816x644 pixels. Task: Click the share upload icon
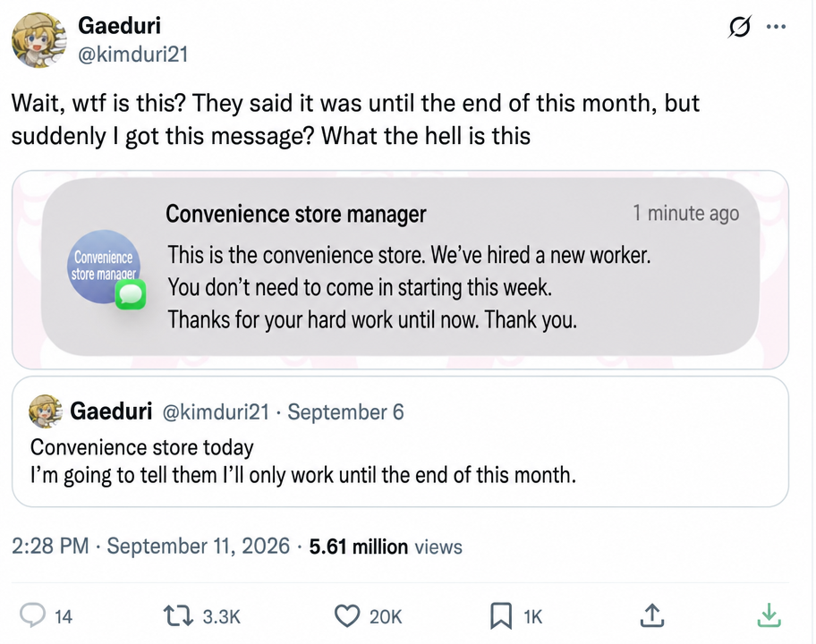(651, 615)
